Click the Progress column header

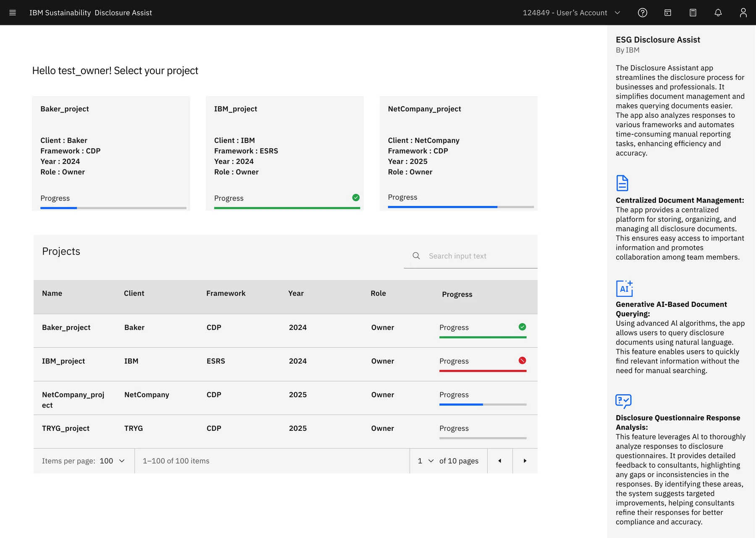457,294
